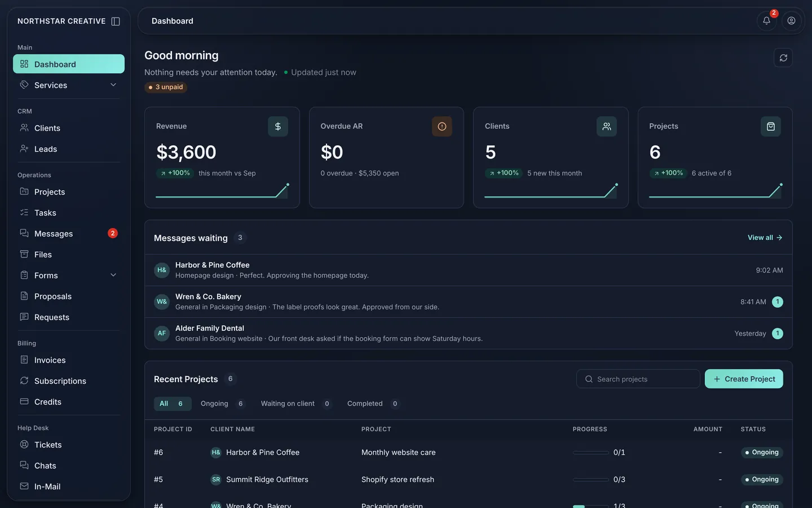This screenshot has height=508, width=812.
Task: Open Harbor & Pine Coffee message avatar
Action: [162, 270]
